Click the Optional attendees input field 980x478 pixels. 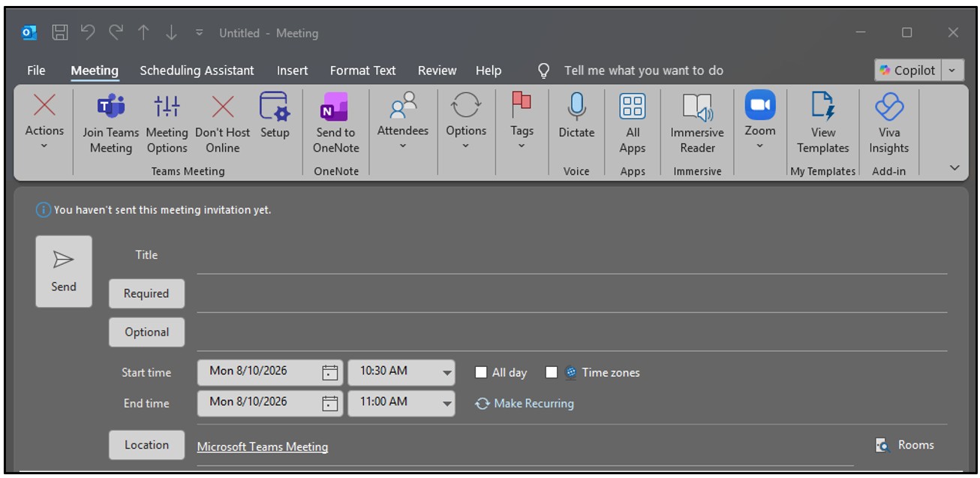[x=572, y=334]
